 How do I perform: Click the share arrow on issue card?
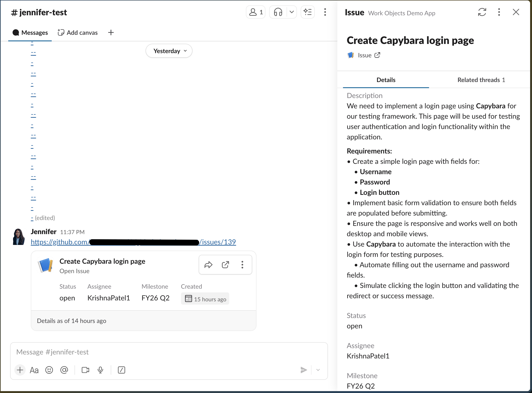click(208, 265)
